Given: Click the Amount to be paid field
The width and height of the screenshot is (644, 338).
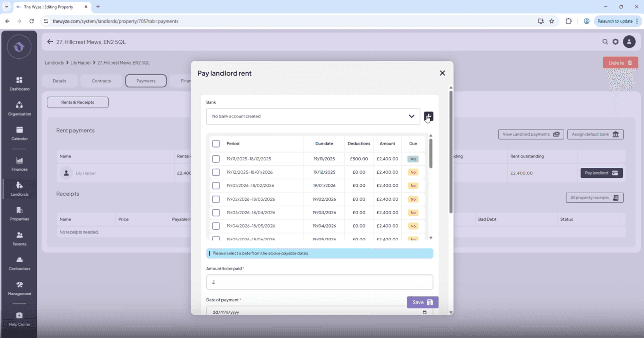Looking at the screenshot, I should click(319, 282).
